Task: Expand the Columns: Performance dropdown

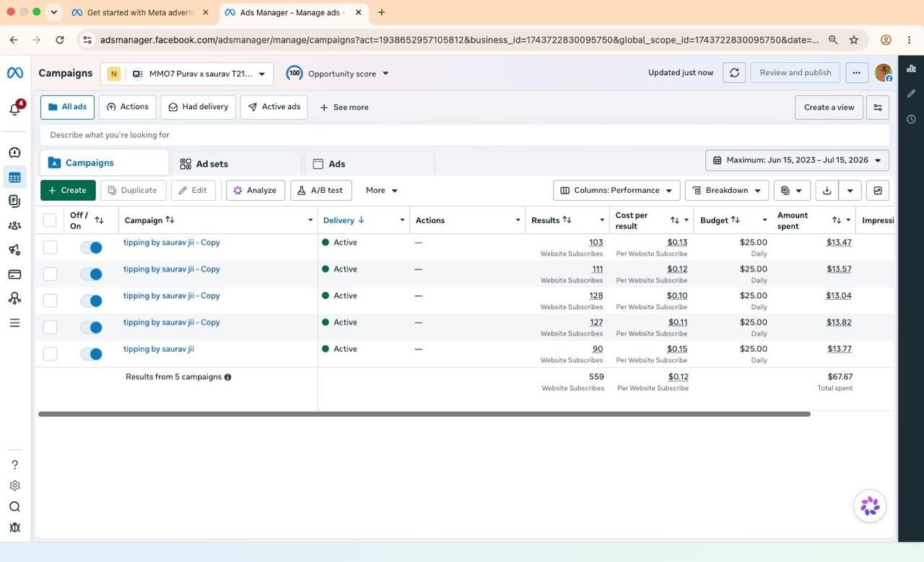Action: (x=616, y=190)
